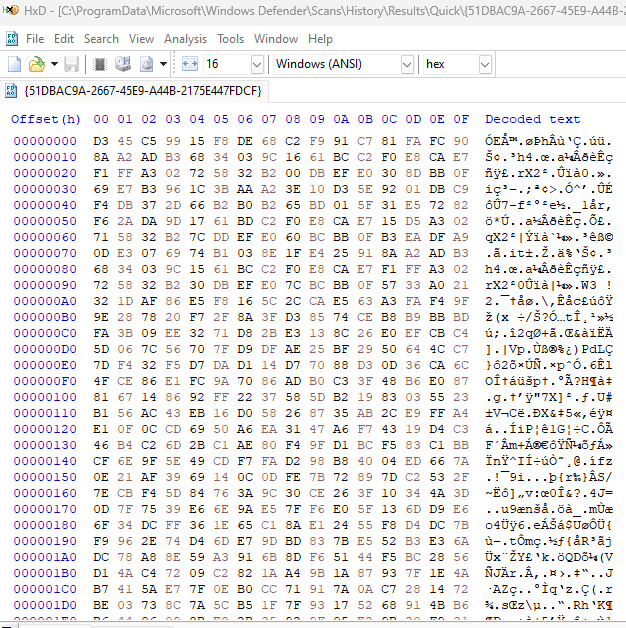Expand the arrow beside the Open disk image icon

point(163,64)
